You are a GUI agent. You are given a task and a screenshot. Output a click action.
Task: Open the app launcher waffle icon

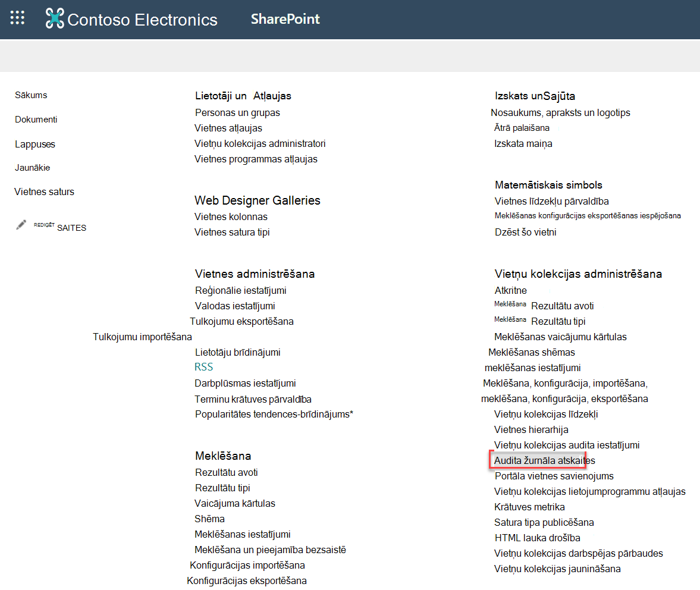click(x=17, y=18)
